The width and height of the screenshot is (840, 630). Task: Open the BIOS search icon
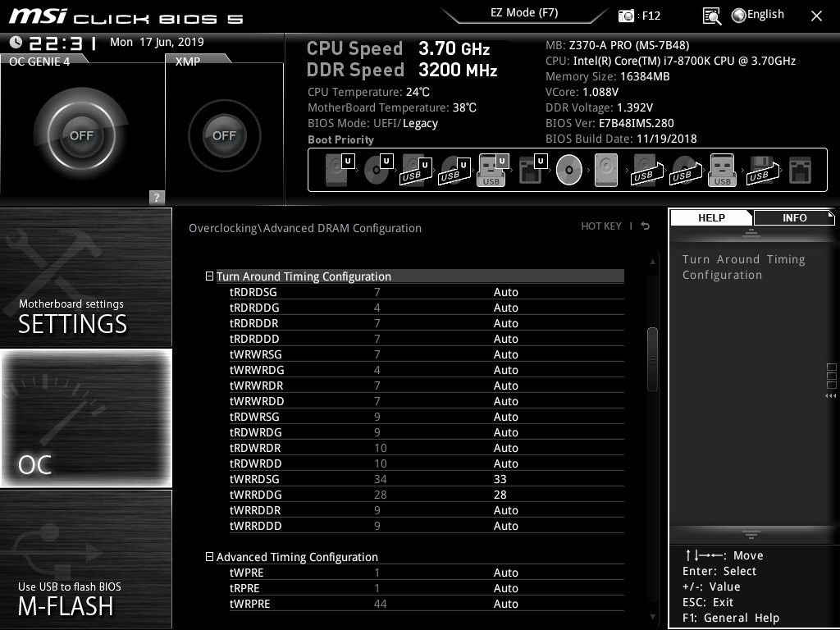pyautogui.click(x=711, y=16)
